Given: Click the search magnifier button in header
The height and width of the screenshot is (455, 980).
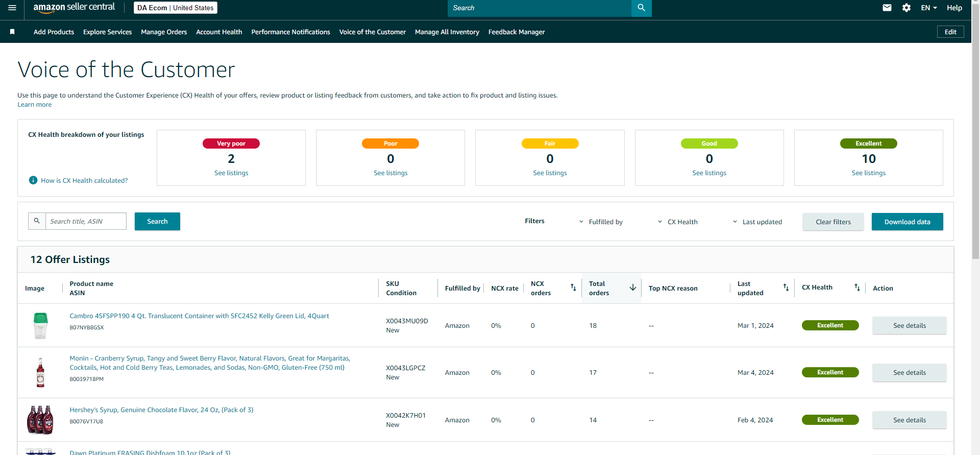Looking at the screenshot, I should 641,8.
